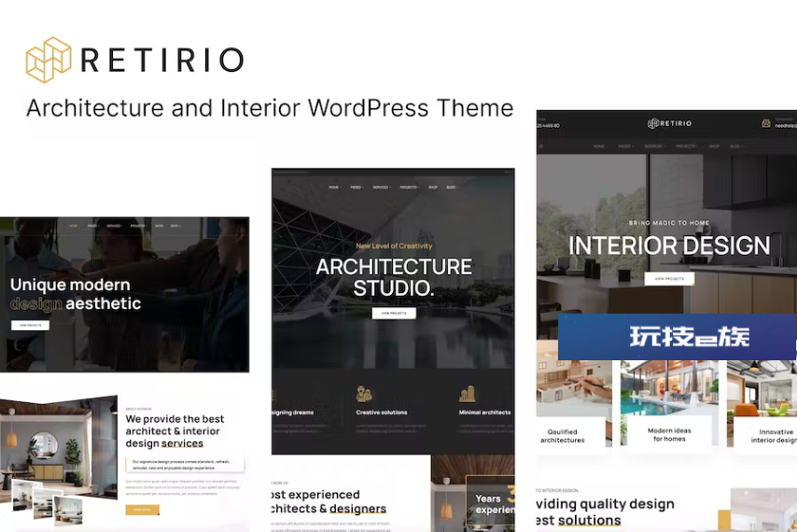
Task: Expand SERVICES in Unique modern mockup nav
Action: pyautogui.click(x=115, y=226)
